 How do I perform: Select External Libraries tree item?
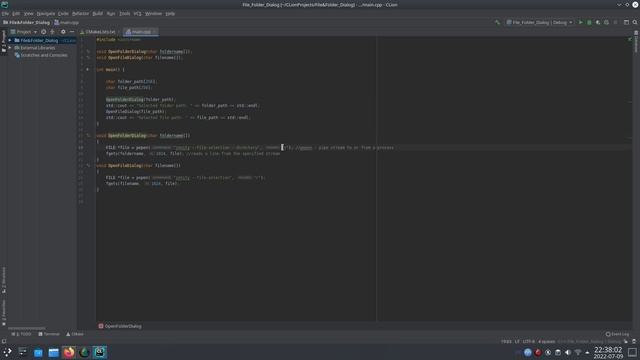[x=35, y=48]
